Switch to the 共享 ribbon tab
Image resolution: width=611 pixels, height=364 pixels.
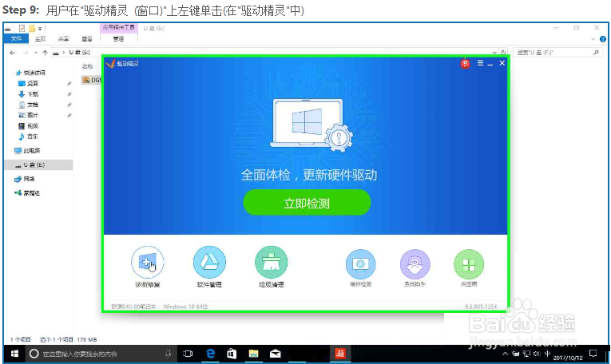coord(63,38)
